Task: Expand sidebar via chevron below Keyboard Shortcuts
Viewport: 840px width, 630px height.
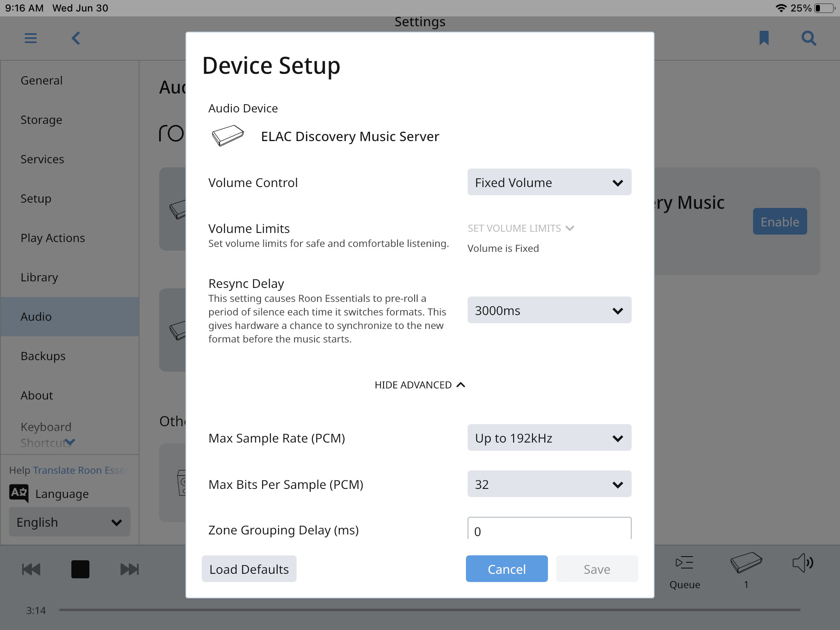Action: tap(70, 442)
